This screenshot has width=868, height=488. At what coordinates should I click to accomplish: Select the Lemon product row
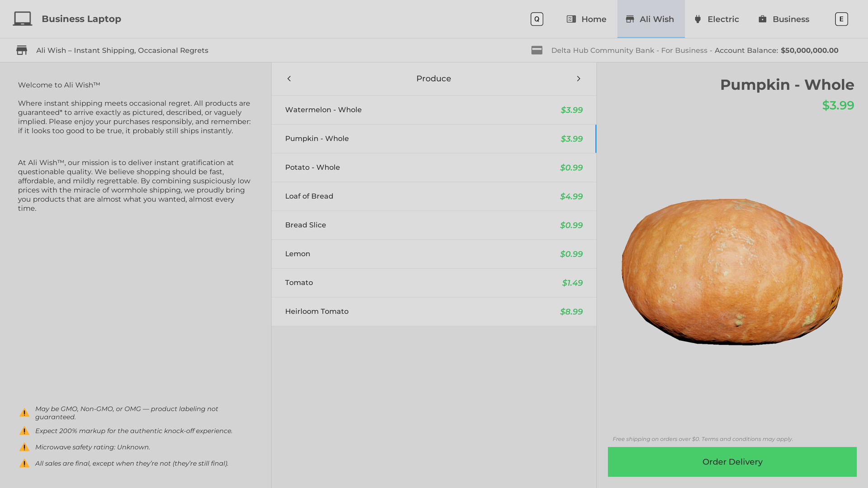(x=434, y=254)
